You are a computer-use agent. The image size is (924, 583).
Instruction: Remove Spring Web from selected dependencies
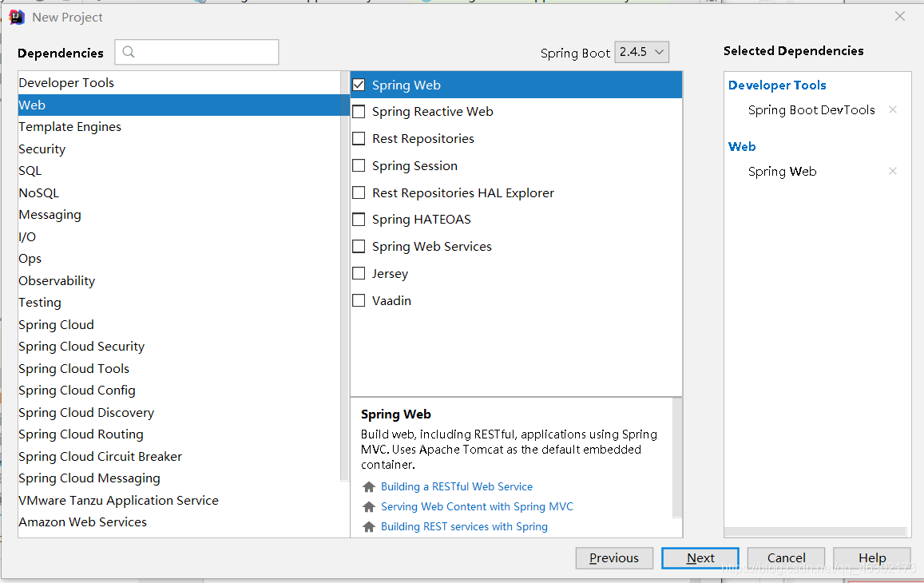tap(893, 171)
